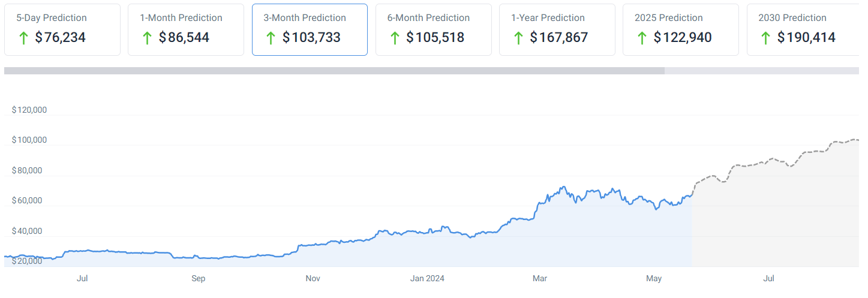Click the $100,000 y-axis label
The image size is (868, 298).
29,140
